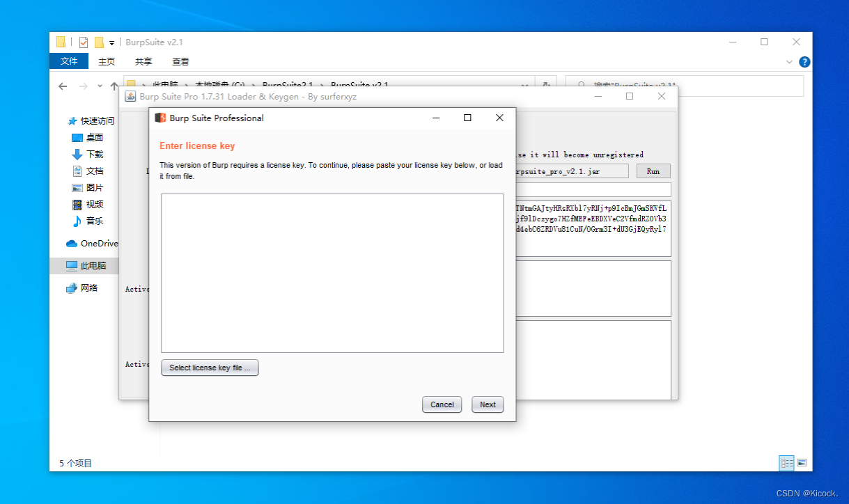Click inside the license key text area
Viewport: 849px width, 504px height.
click(332, 273)
